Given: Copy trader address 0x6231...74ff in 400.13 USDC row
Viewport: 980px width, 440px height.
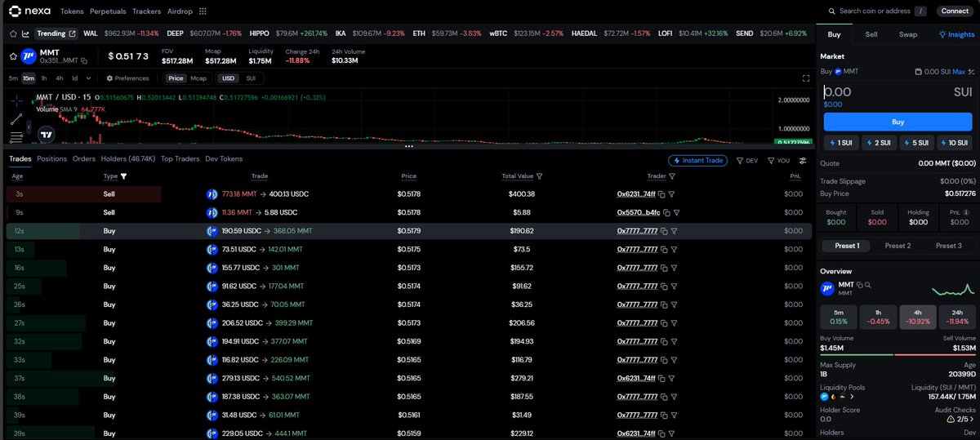Looking at the screenshot, I should click(x=662, y=194).
